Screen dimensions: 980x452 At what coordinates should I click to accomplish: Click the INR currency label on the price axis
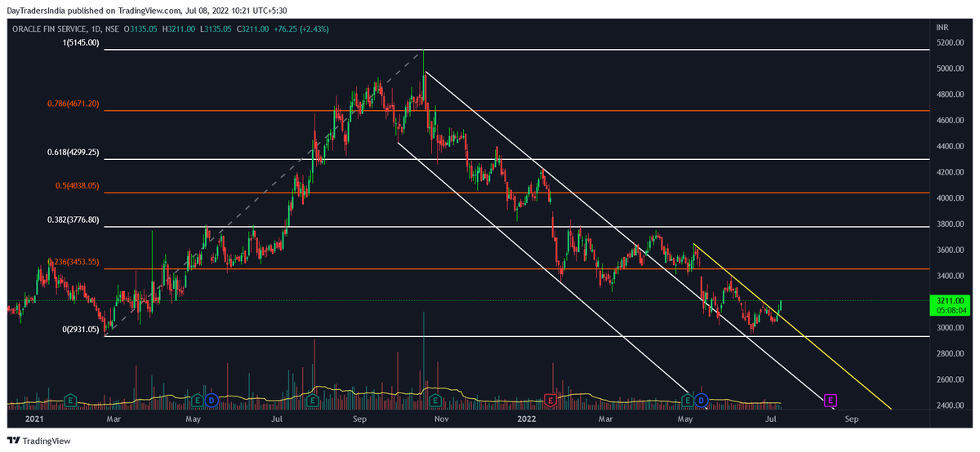(x=942, y=27)
